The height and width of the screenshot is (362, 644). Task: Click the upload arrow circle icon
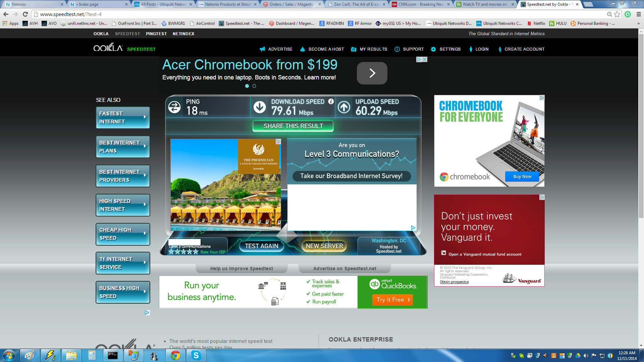(344, 107)
